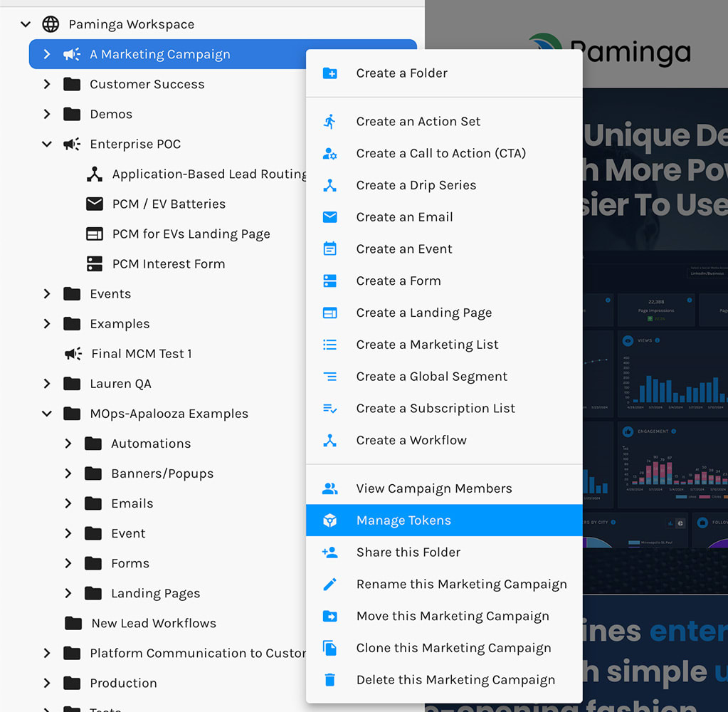The width and height of the screenshot is (728, 712).
Task: Select Rename this Marketing Campaign
Action: [x=444, y=585]
